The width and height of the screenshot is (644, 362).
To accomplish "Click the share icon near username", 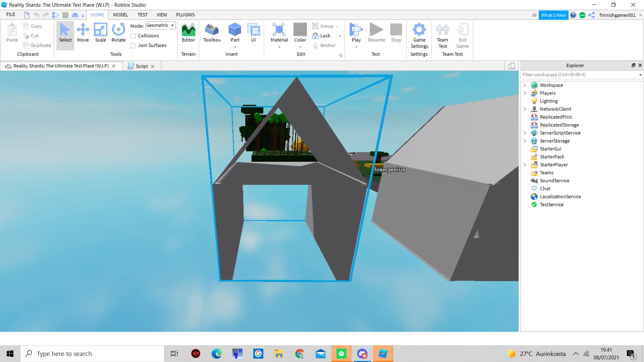I will (x=592, y=15).
